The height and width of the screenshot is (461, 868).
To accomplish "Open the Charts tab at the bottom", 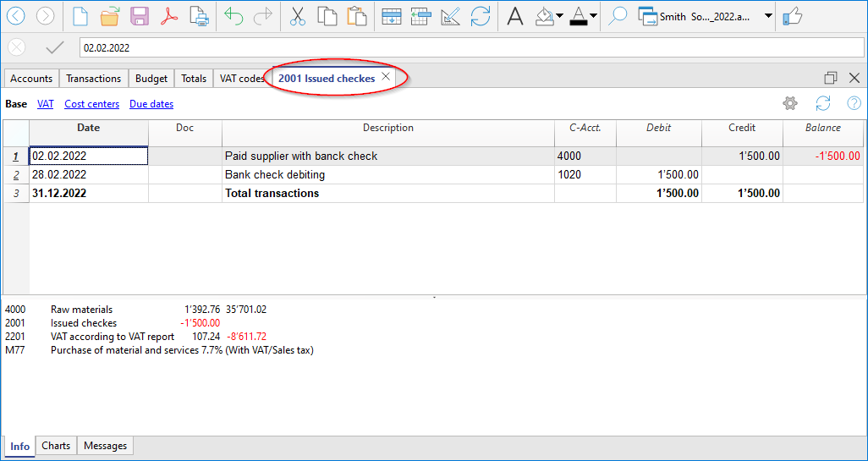I will (x=56, y=446).
